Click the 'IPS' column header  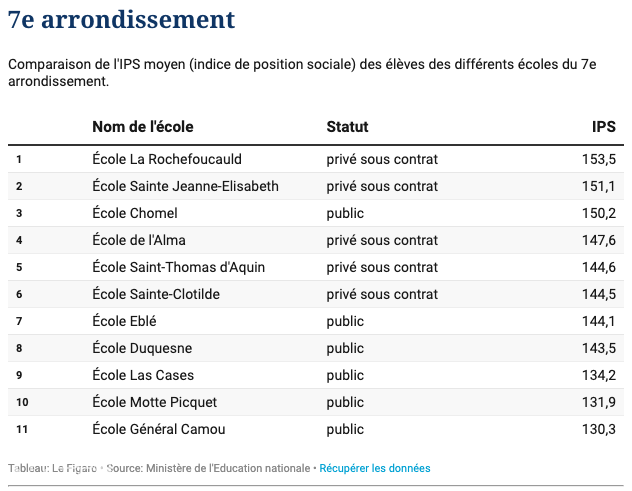(x=603, y=127)
